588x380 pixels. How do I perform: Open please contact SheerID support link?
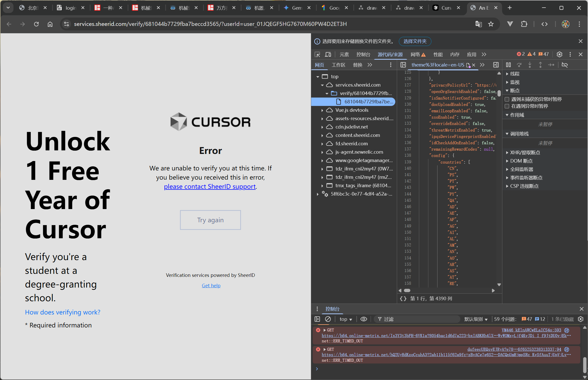coord(210,186)
